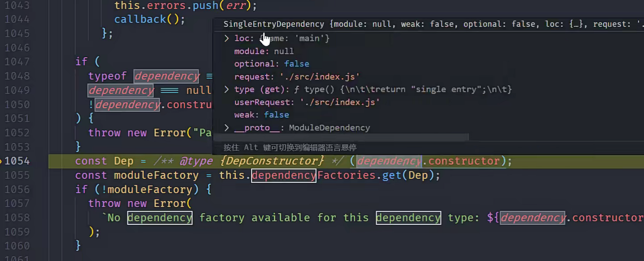Image resolution: width=644 pixels, height=261 pixels.
Task: Click the debug pointer arrow at line 1054
Action: pos(1,161)
